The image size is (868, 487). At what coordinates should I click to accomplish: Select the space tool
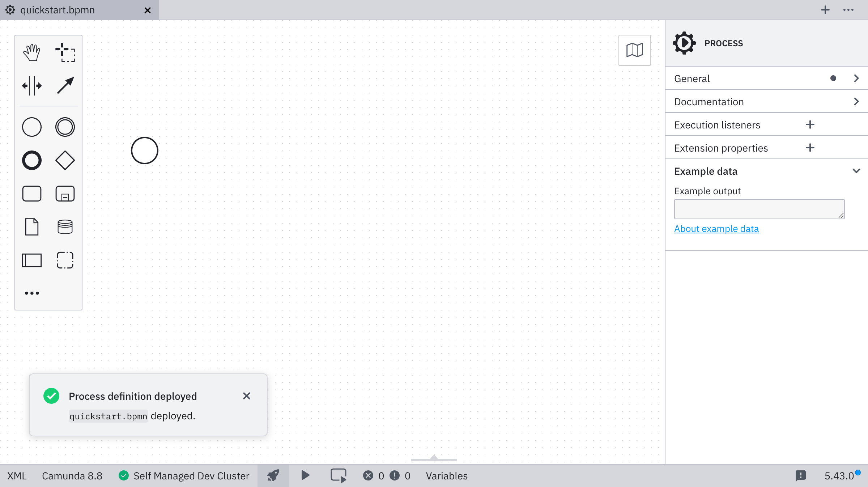[32, 86]
